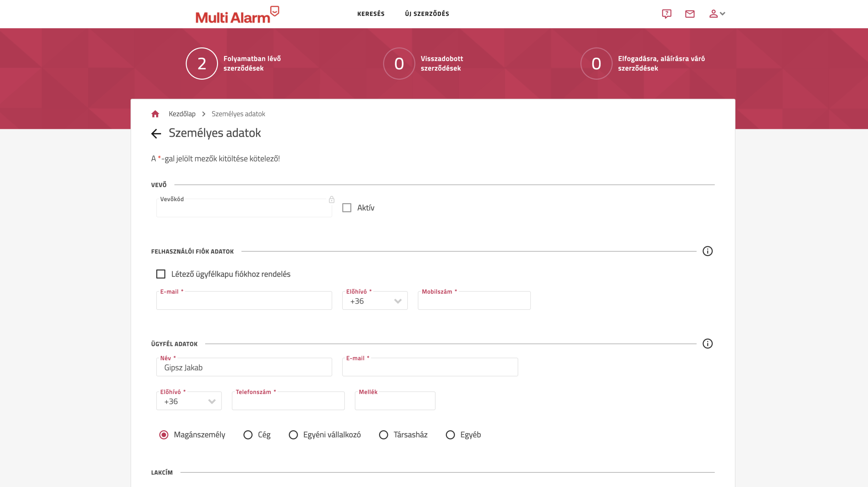Open the mail envelope icon
The width and height of the screenshot is (868, 487).
pyautogui.click(x=690, y=14)
